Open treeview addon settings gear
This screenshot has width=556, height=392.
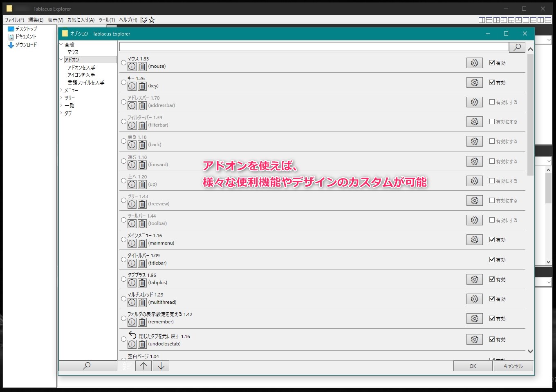pos(474,200)
